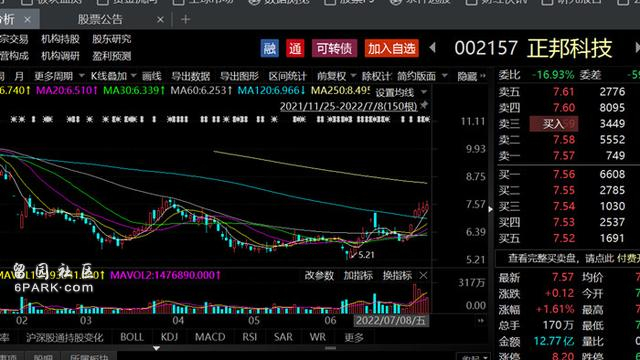Click the expand arrow beside 7.57 axis
The width and height of the screenshot is (640, 360).
[x=490, y=209]
